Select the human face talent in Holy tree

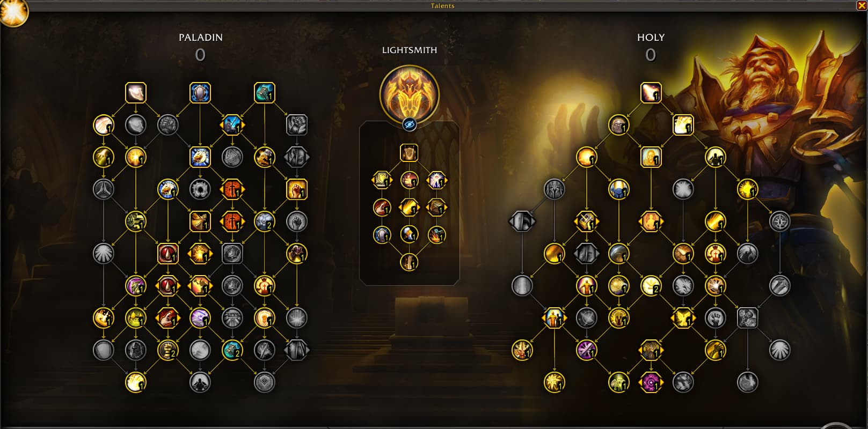coord(618,125)
